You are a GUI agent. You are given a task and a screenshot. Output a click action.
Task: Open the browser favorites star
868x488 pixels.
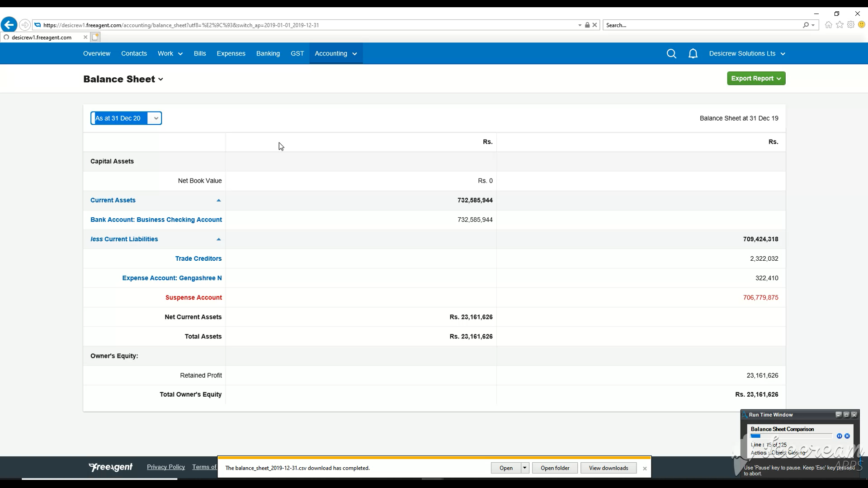point(840,25)
